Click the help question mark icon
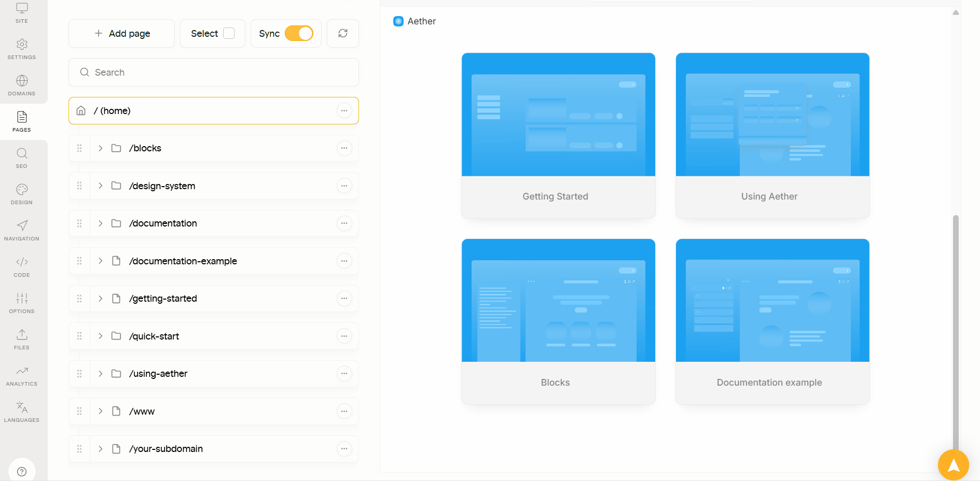The image size is (980, 481). tap(22, 471)
